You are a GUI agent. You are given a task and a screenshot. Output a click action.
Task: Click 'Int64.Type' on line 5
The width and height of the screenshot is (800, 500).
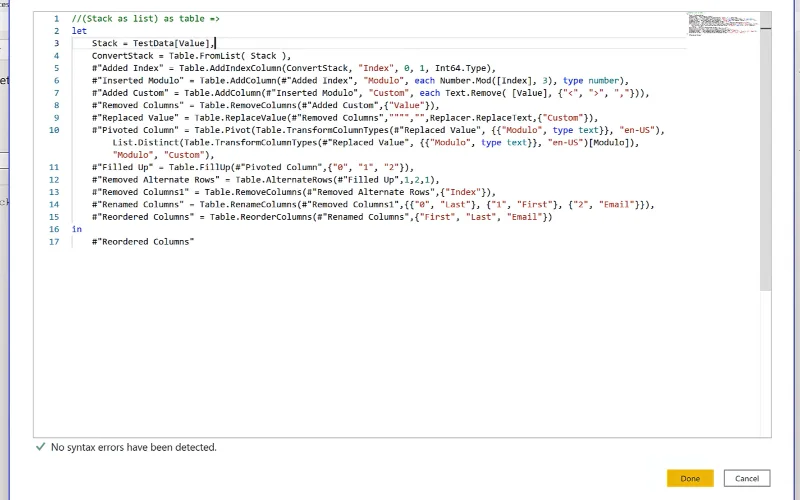(460, 68)
